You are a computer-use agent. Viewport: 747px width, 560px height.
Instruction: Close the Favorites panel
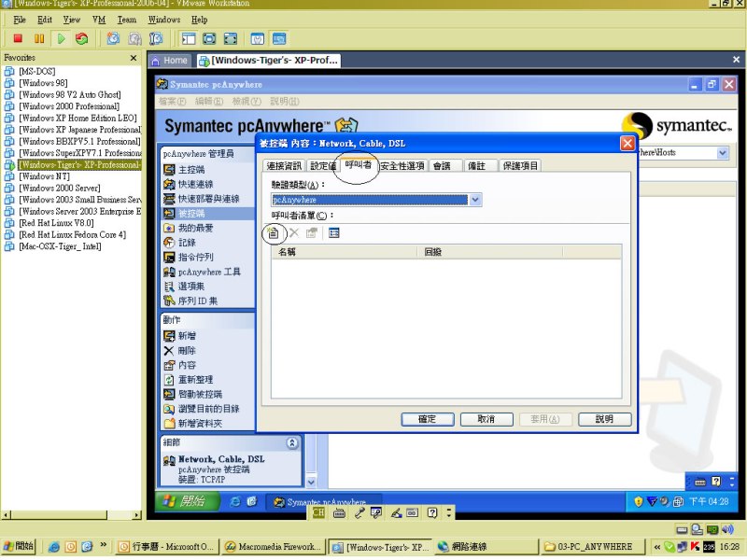point(134,58)
